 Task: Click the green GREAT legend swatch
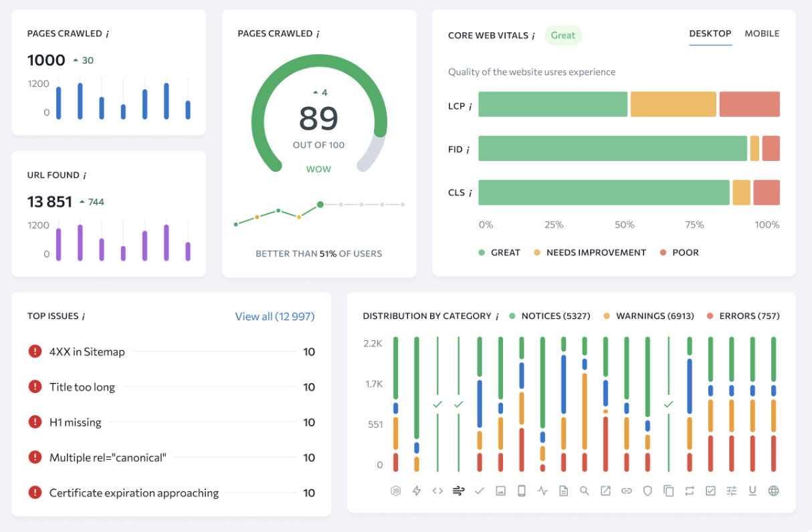[x=481, y=253]
